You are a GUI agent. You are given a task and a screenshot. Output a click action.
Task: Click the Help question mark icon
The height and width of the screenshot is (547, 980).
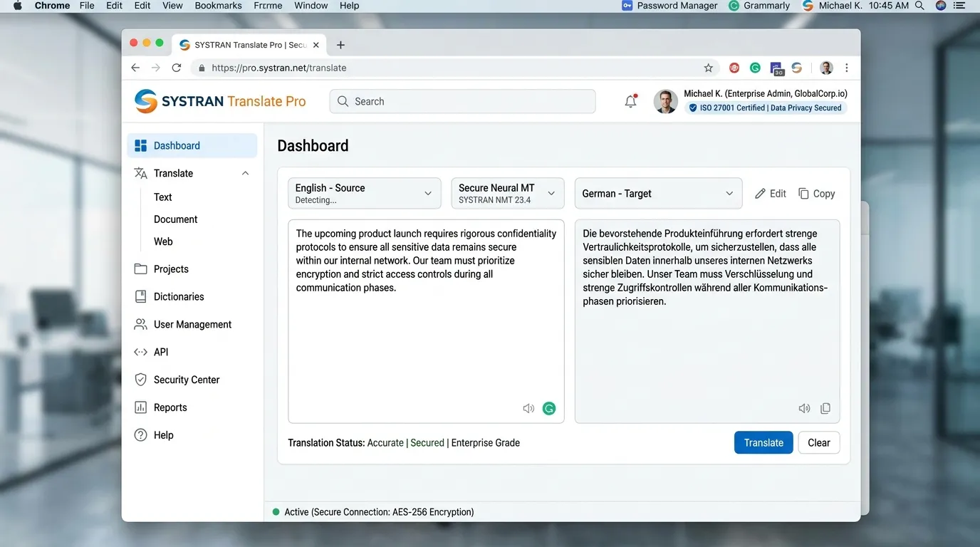tap(140, 435)
